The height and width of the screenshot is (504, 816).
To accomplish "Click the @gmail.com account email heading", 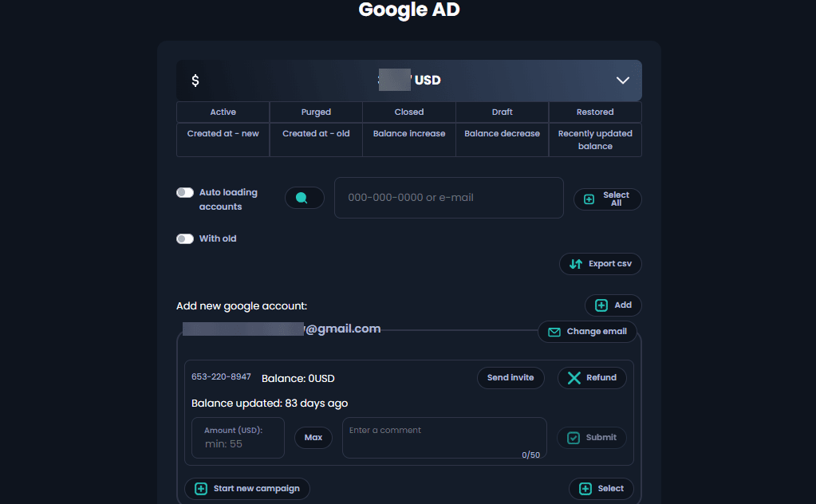I will click(x=282, y=329).
